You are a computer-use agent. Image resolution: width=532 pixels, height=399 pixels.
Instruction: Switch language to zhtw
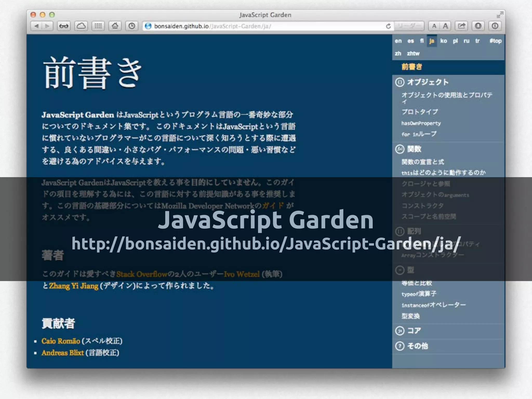pyautogui.click(x=413, y=54)
